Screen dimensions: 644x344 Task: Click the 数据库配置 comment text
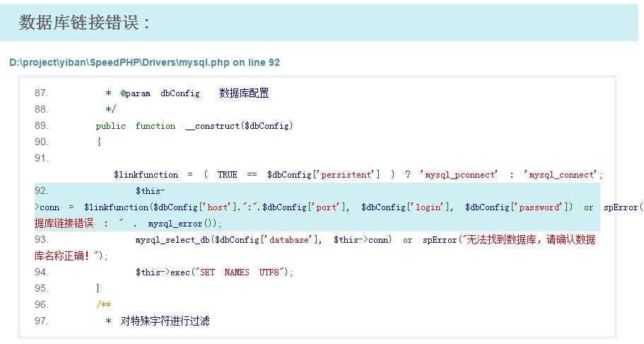244,93
